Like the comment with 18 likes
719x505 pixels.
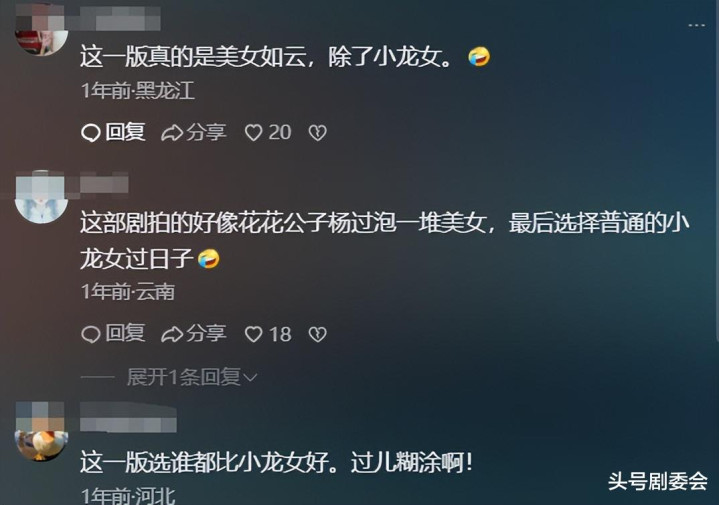pos(253,334)
